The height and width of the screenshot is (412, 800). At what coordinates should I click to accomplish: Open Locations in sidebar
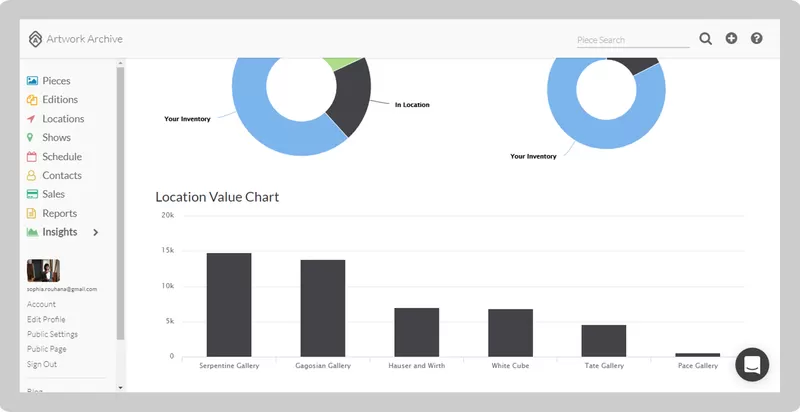pos(63,119)
